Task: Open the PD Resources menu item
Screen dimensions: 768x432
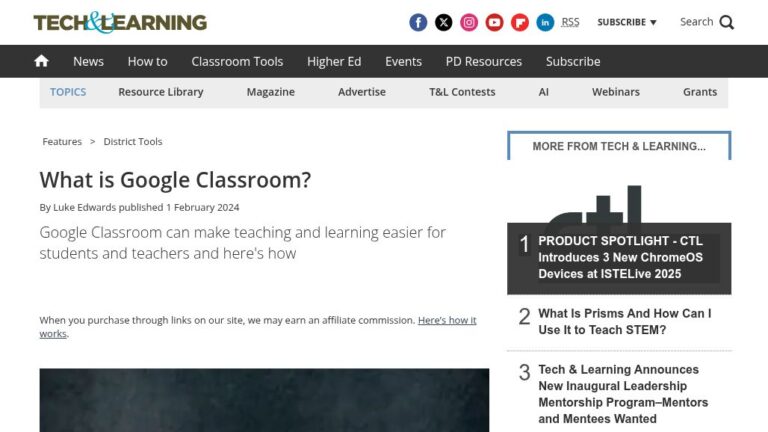Action: [x=484, y=61]
